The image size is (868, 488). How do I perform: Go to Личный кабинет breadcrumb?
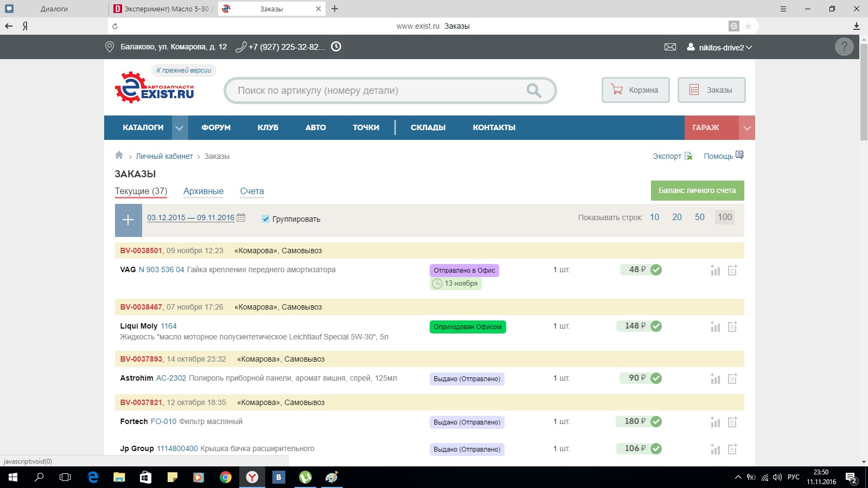click(164, 156)
